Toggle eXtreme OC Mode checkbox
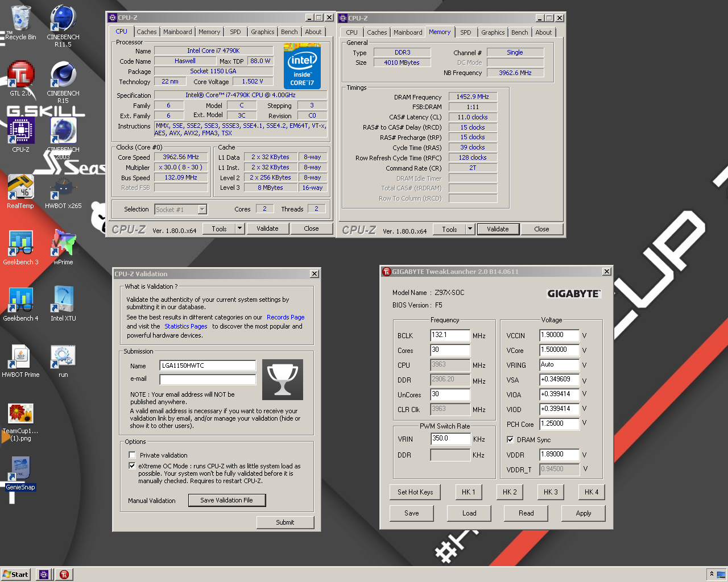The height and width of the screenshot is (582, 728). point(133,466)
